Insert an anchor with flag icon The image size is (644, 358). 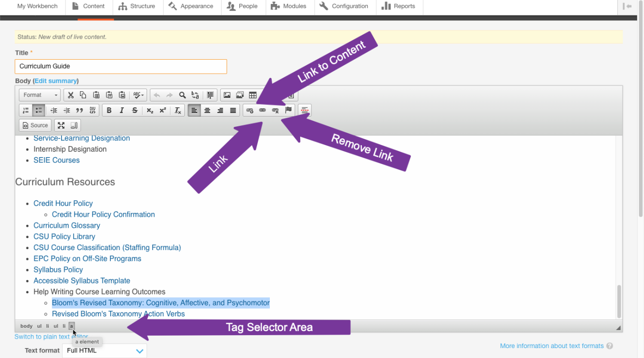(x=288, y=110)
